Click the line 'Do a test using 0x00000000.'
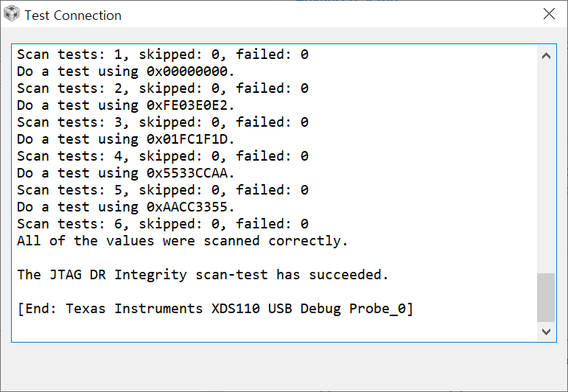This screenshot has width=568, height=392. (126, 71)
